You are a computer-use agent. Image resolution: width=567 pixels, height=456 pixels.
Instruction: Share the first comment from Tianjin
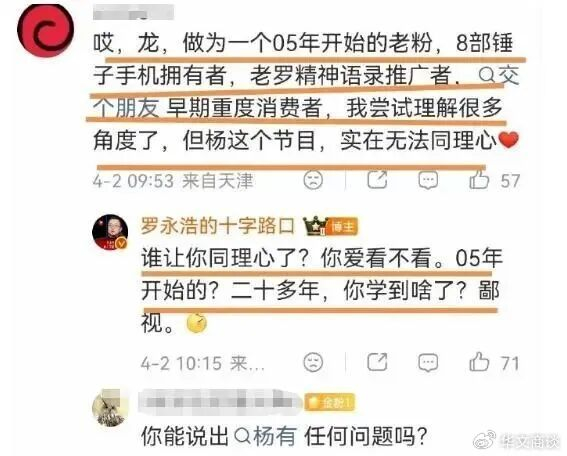pyautogui.click(x=377, y=179)
